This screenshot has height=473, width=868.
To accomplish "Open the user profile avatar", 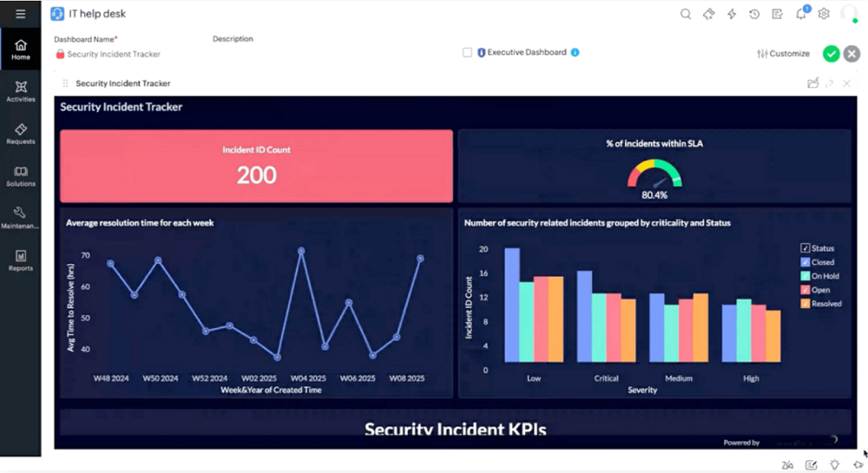I will tap(849, 14).
